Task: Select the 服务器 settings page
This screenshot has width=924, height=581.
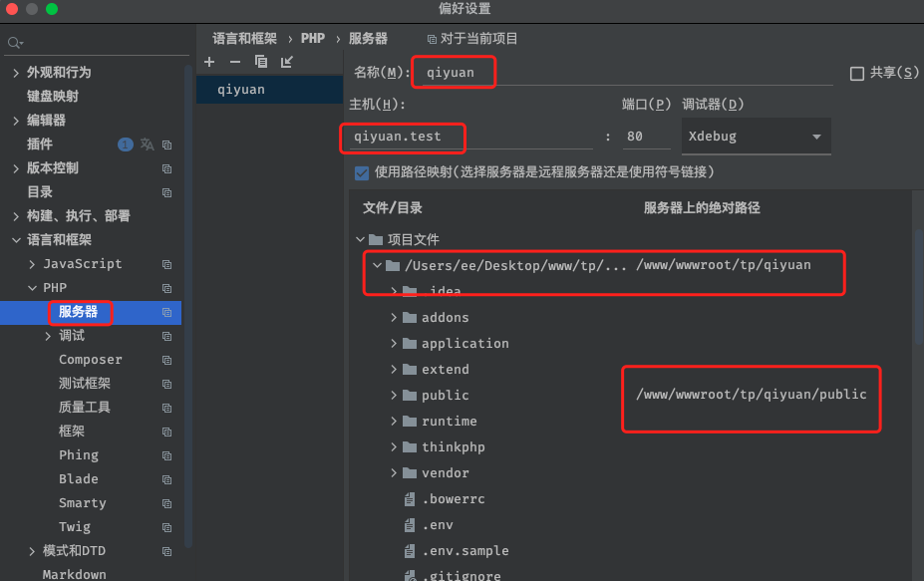Action: click(78, 312)
